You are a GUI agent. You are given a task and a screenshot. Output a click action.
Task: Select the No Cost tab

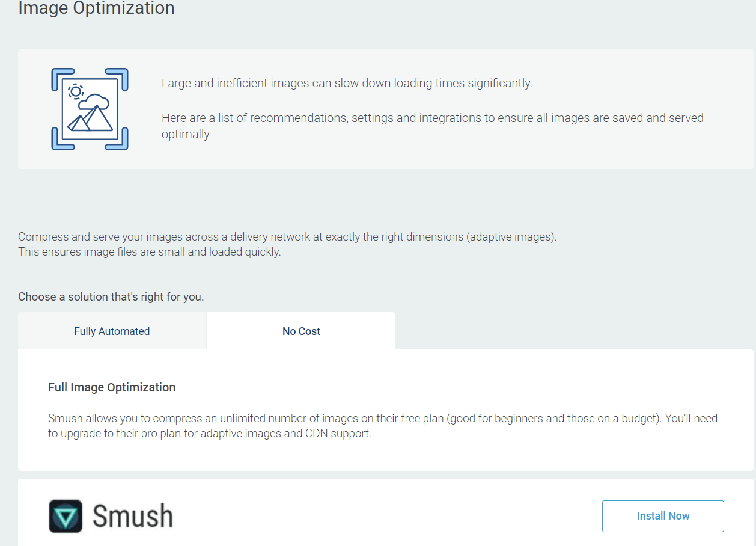click(x=301, y=331)
